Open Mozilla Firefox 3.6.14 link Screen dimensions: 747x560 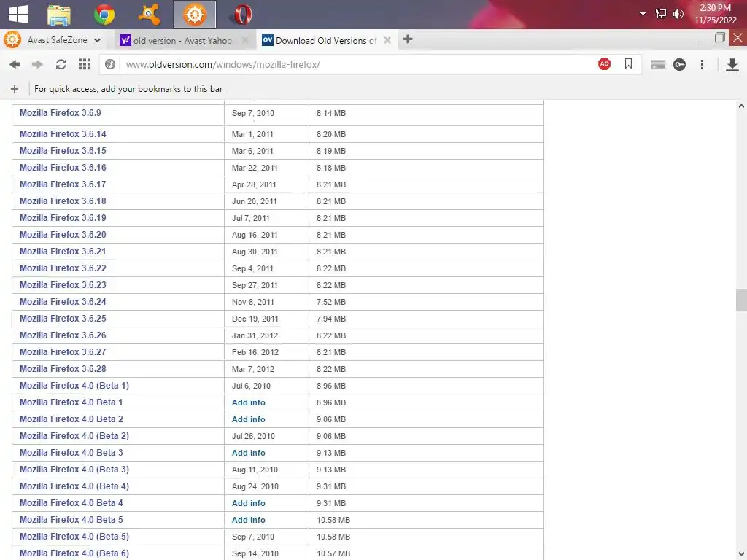(x=63, y=134)
